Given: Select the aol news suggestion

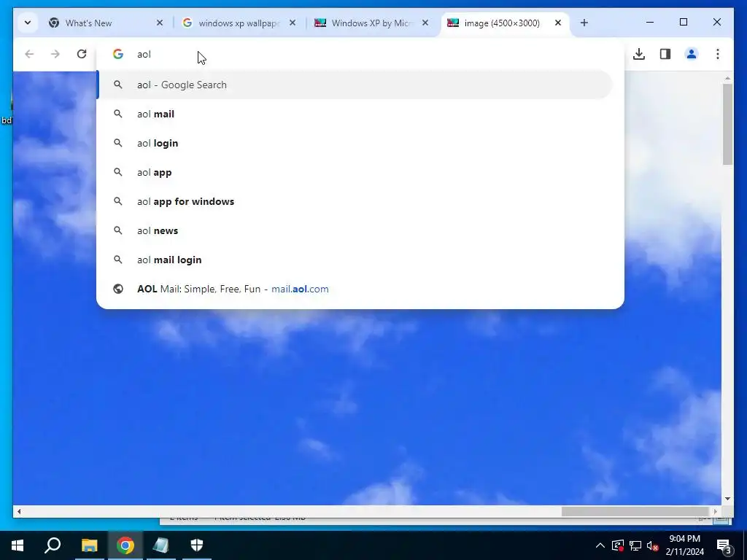Looking at the screenshot, I should tap(355, 230).
